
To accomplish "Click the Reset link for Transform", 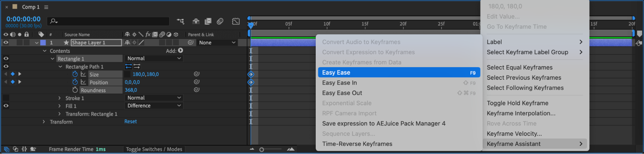I will pos(130,121).
